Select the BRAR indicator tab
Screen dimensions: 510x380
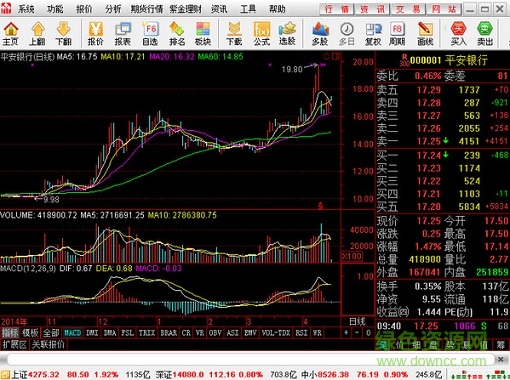click(169, 333)
